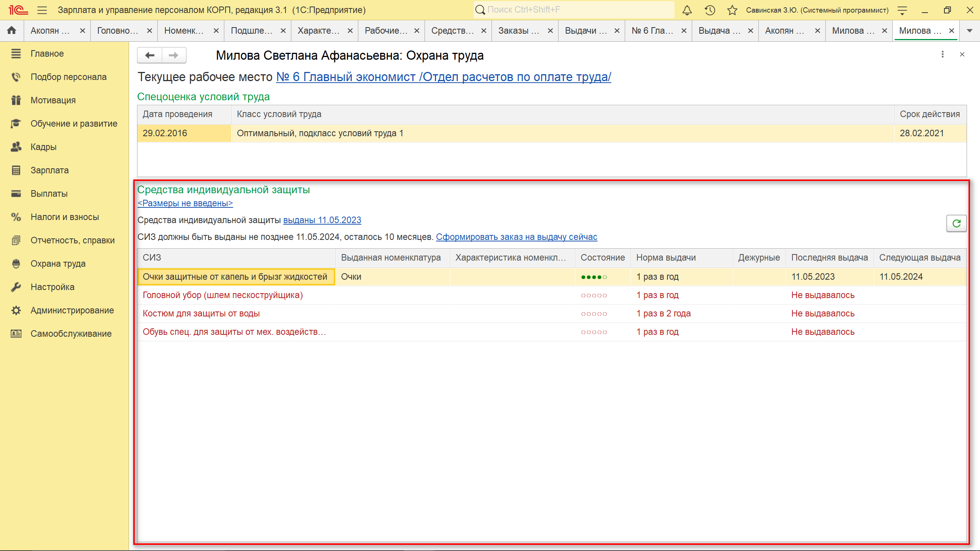The height and width of the screenshot is (551, 980).
Task: Switch to the Заказы tab
Action: coord(518,31)
